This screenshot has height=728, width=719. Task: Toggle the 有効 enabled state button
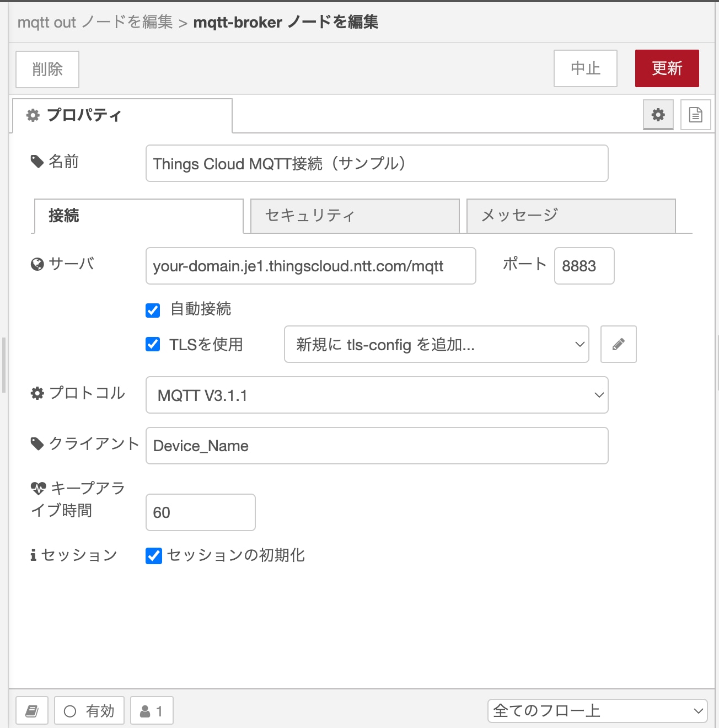point(89,710)
